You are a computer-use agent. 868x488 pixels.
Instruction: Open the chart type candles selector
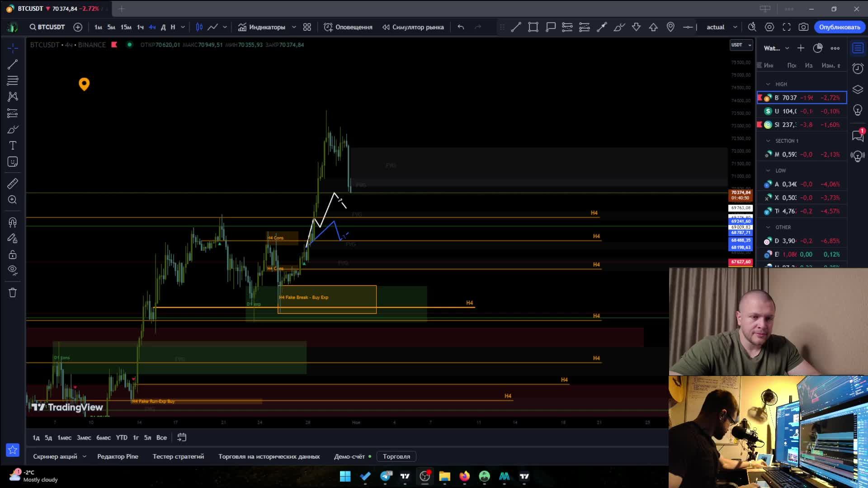(x=199, y=27)
